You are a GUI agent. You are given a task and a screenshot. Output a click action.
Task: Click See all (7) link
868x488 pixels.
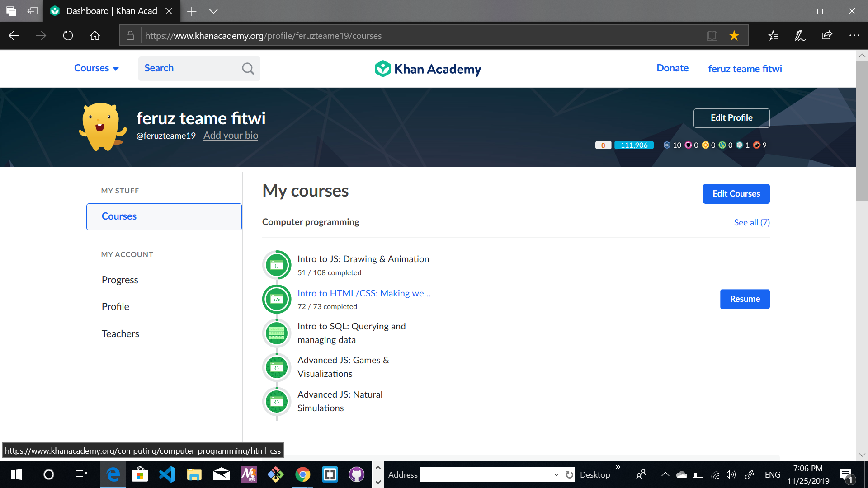coord(752,222)
